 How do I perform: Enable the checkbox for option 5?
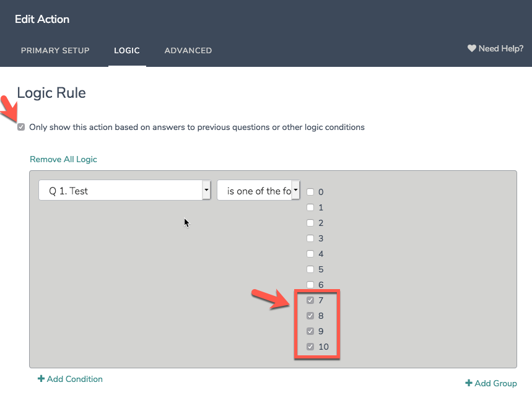pos(310,269)
